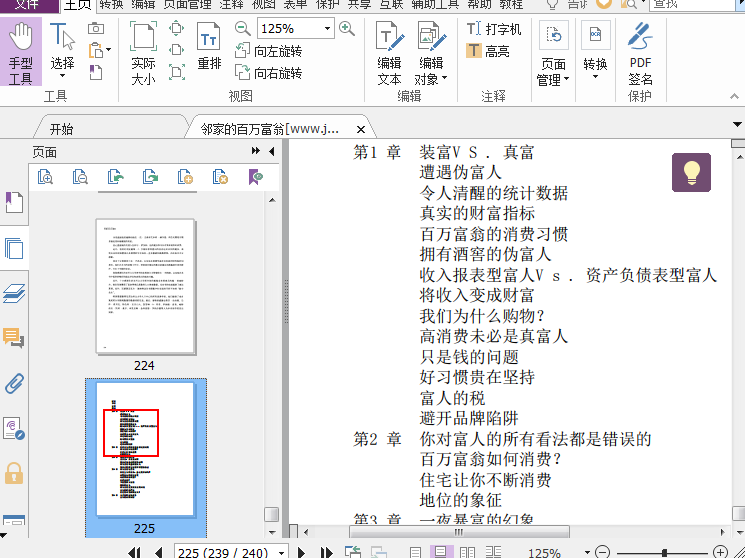
Task: Open the Security lock side panel
Action: [14, 473]
